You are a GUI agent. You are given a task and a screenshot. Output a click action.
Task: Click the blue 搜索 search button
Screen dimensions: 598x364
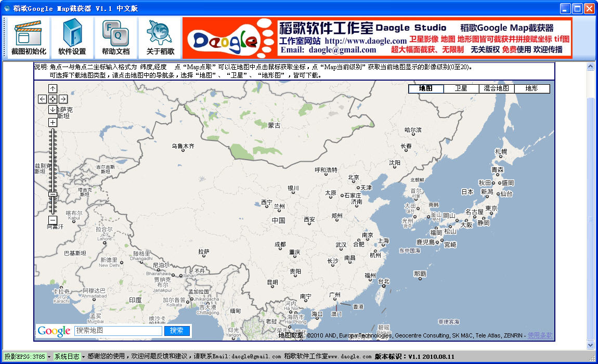click(x=177, y=330)
